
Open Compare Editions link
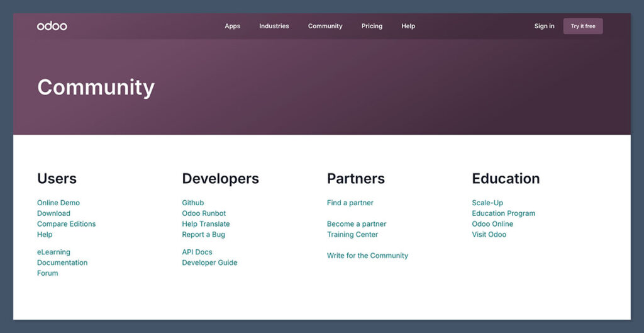[66, 224]
